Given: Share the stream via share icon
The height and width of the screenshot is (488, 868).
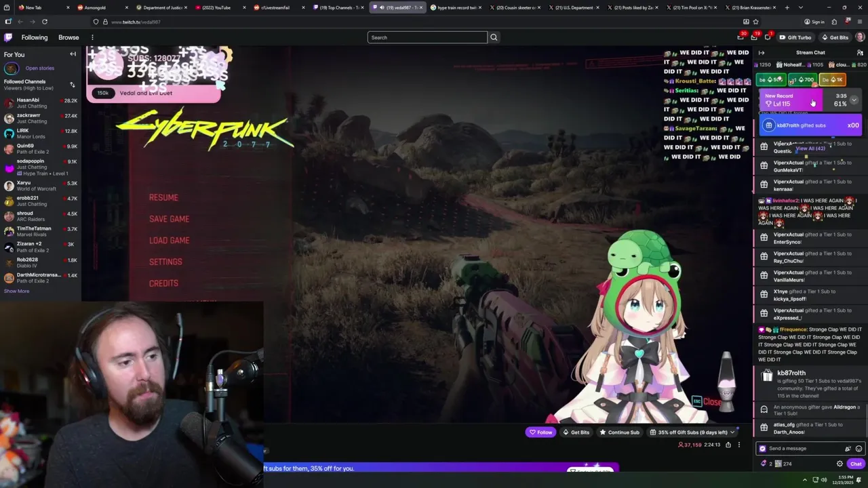Looking at the screenshot, I should pyautogui.click(x=728, y=445).
